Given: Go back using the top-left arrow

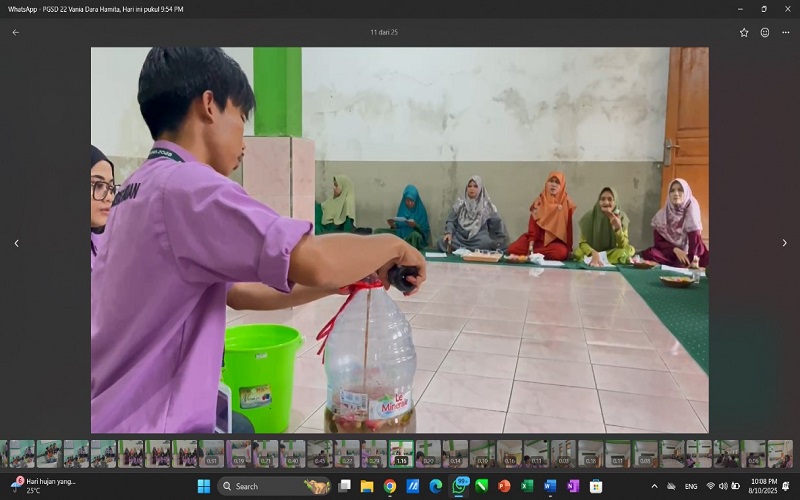Looking at the screenshot, I should 15,32.
